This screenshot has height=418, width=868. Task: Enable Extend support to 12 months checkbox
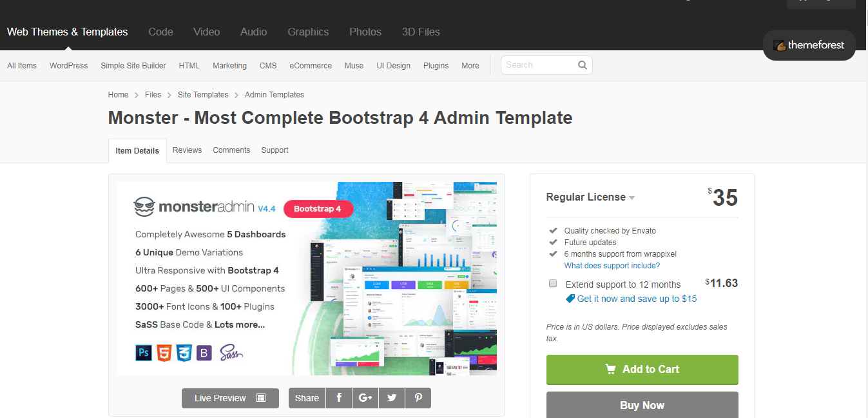(553, 283)
